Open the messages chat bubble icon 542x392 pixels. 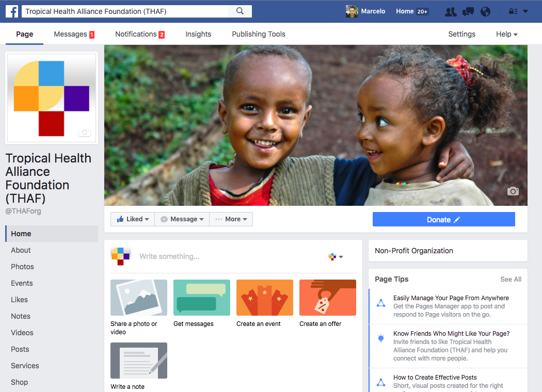(x=468, y=12)
